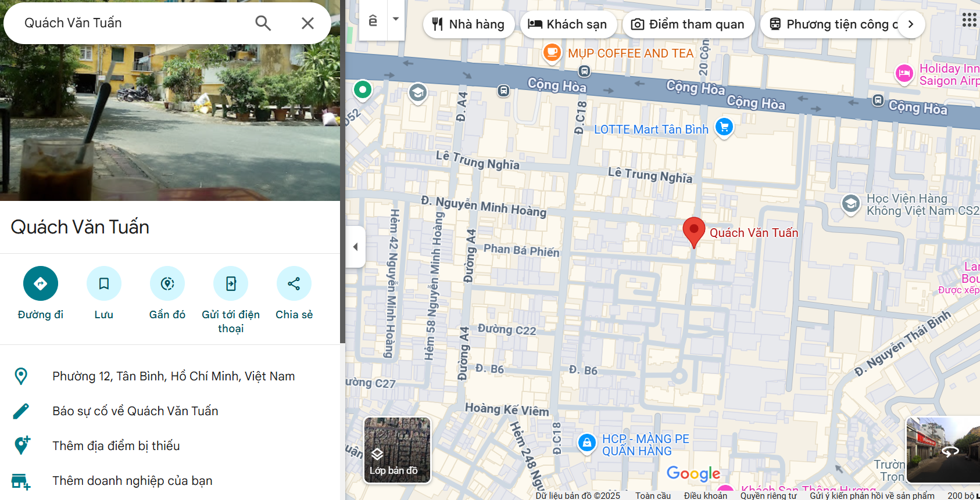Click the 200 bộ map scale control
Screen dimensions: 980x500
[x=963, y=495]
